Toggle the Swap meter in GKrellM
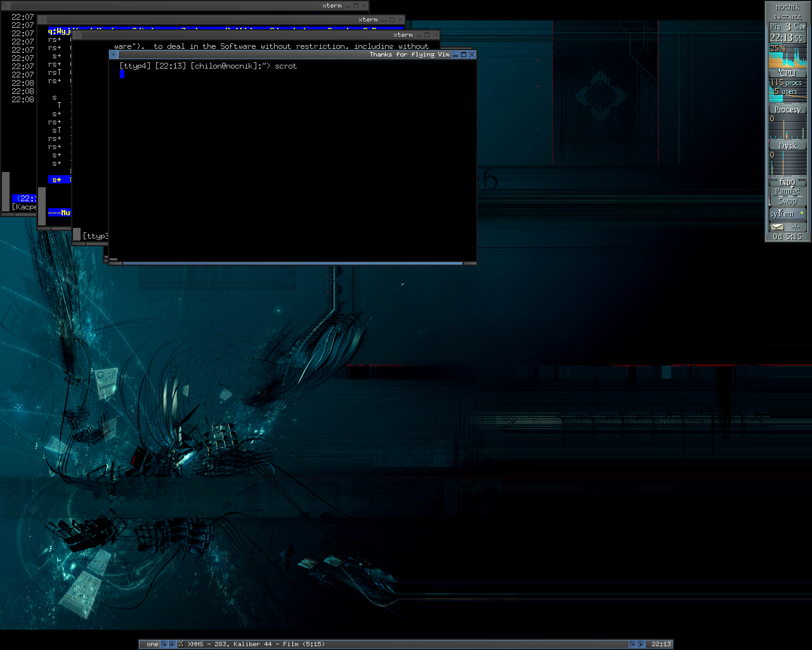812x650 pixels. pos(787,201)
